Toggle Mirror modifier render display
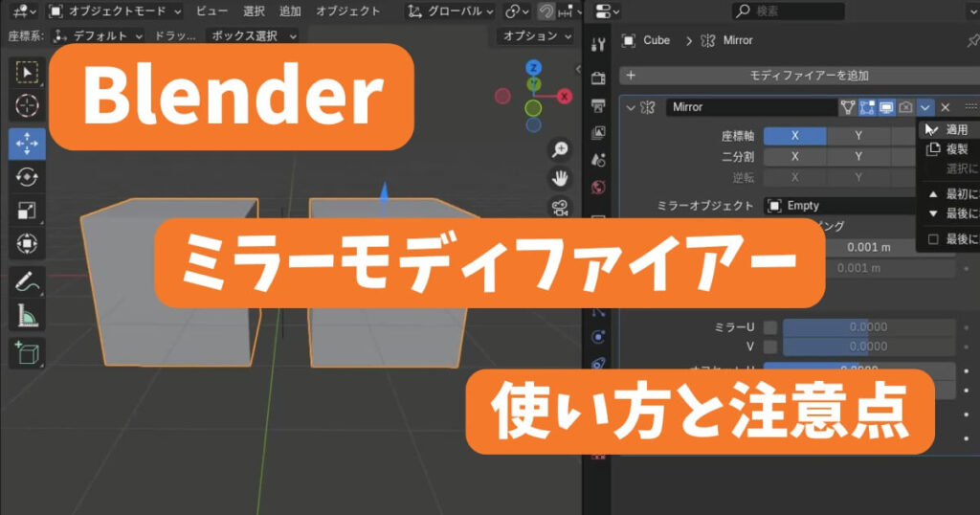The width and height of the screenshot is (980, 515). point(905,107)
